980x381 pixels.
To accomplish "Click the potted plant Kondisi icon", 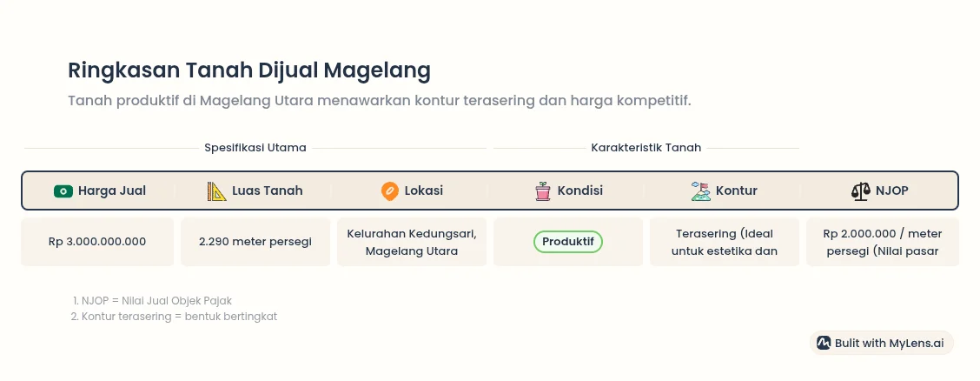I will 543,190.
